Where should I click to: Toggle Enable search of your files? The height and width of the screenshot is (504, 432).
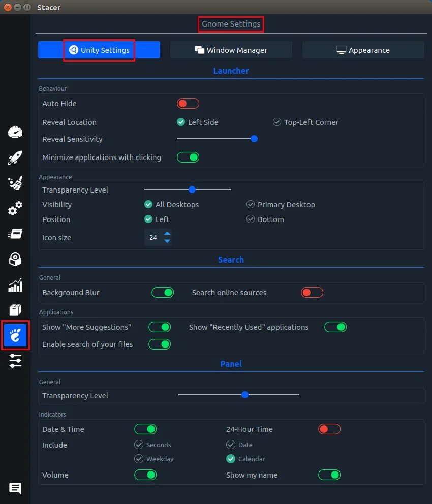pyautogui.click(x=160, y=344)
